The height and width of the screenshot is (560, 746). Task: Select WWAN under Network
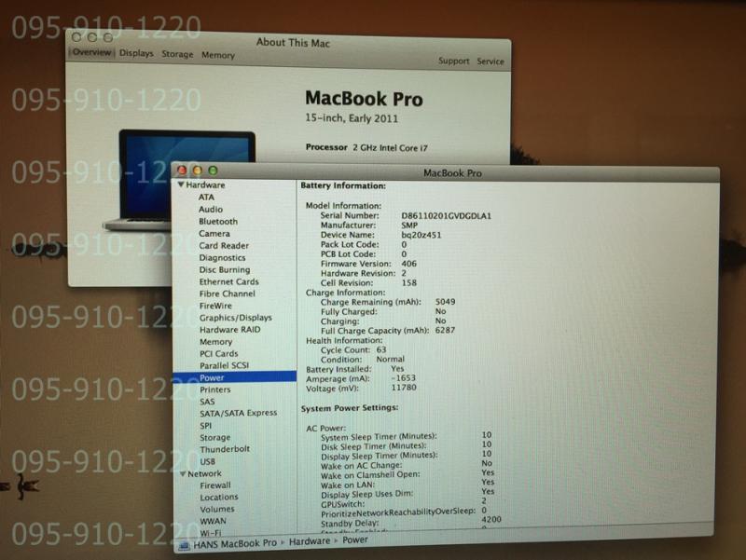tap(213, 521)
